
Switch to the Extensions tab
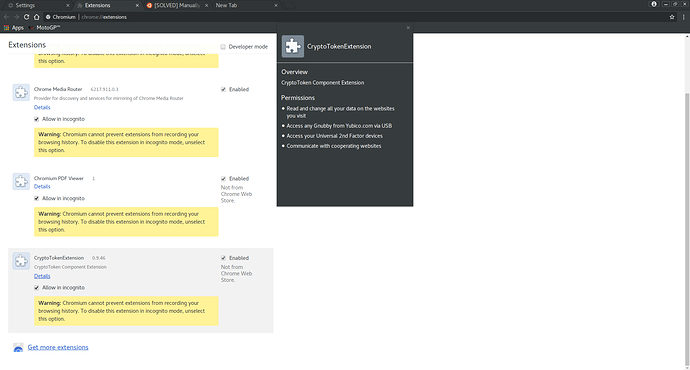coord(107,5)
